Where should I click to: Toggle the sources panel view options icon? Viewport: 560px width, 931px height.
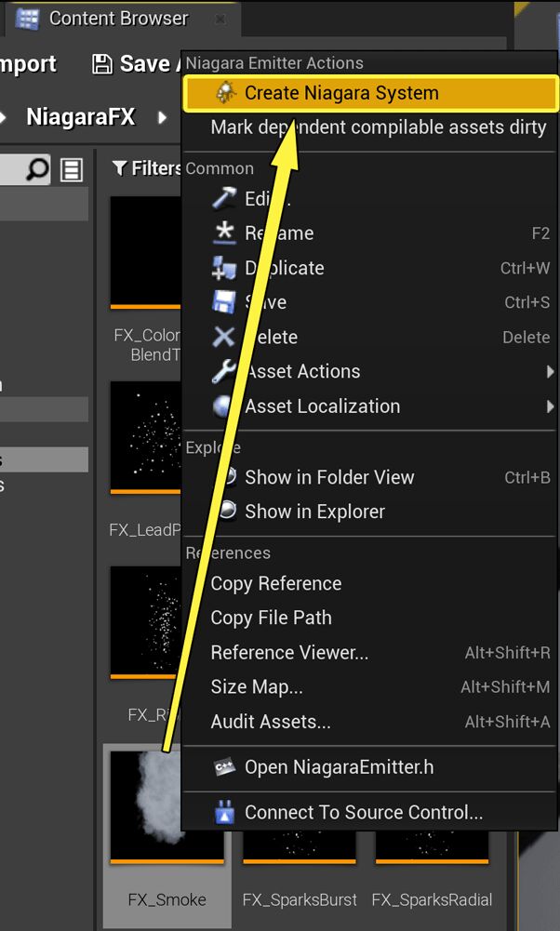[72, 169]
